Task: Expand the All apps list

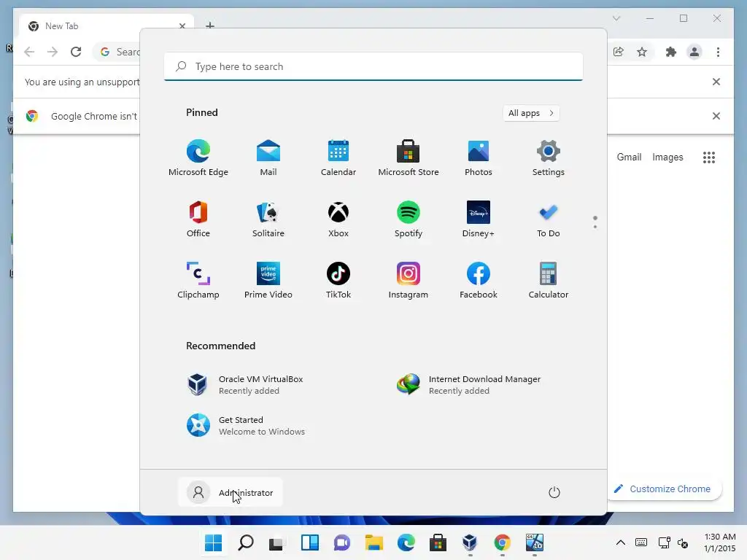Action: click(531, 113)
